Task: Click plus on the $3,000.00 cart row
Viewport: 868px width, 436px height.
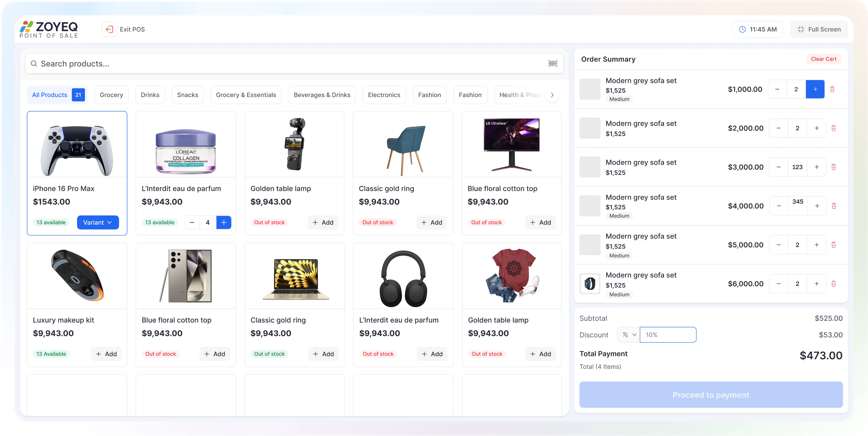Action: pos(816,167)
